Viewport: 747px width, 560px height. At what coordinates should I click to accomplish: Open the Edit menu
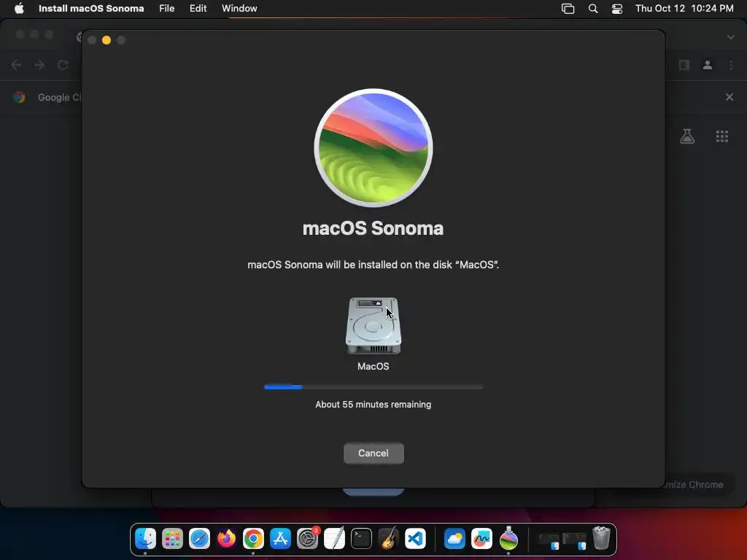[x=198, y=8]
